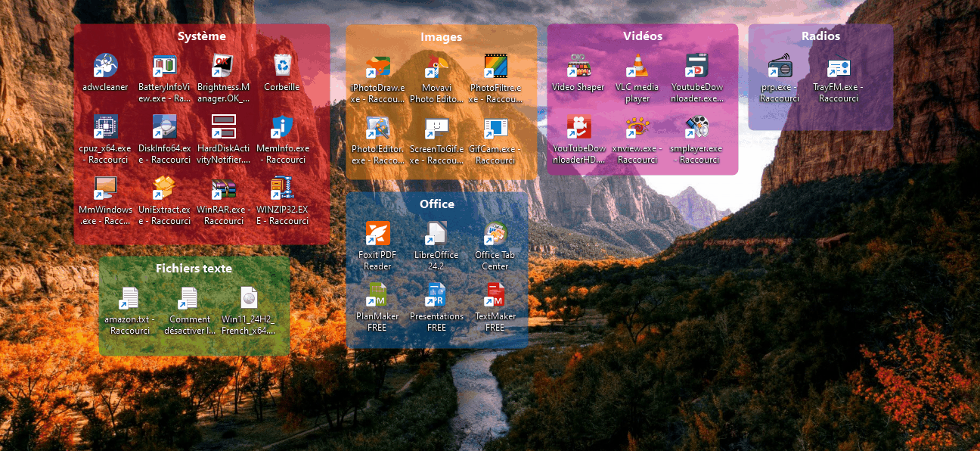The height and width of the screenshot is (451, 980).
Task: Select the WinRAR.exe shortcut icon
Action: click(223, 187)
